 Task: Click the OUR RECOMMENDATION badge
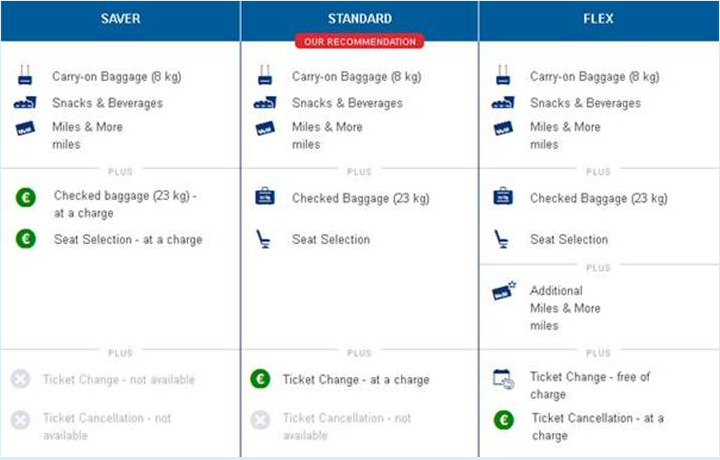tap(360, 41)
